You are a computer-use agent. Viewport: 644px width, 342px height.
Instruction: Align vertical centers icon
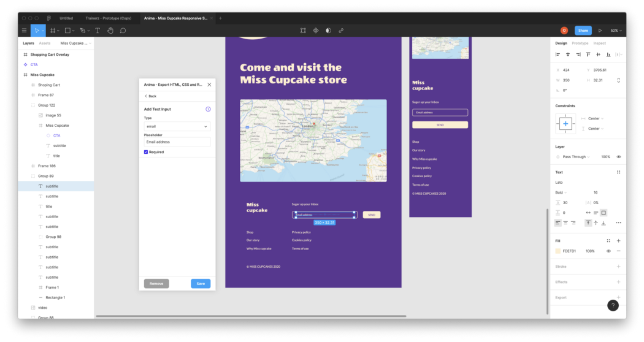tap(599, 54)
